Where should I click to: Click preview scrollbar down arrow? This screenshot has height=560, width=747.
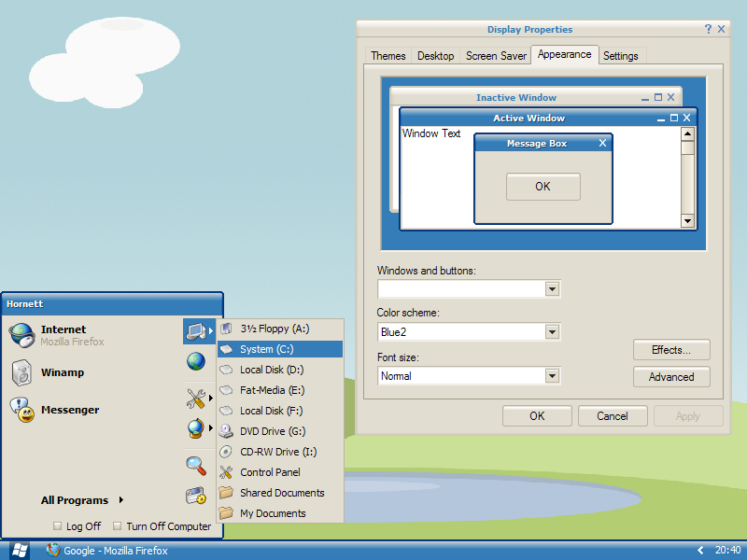tap(687, 220)
